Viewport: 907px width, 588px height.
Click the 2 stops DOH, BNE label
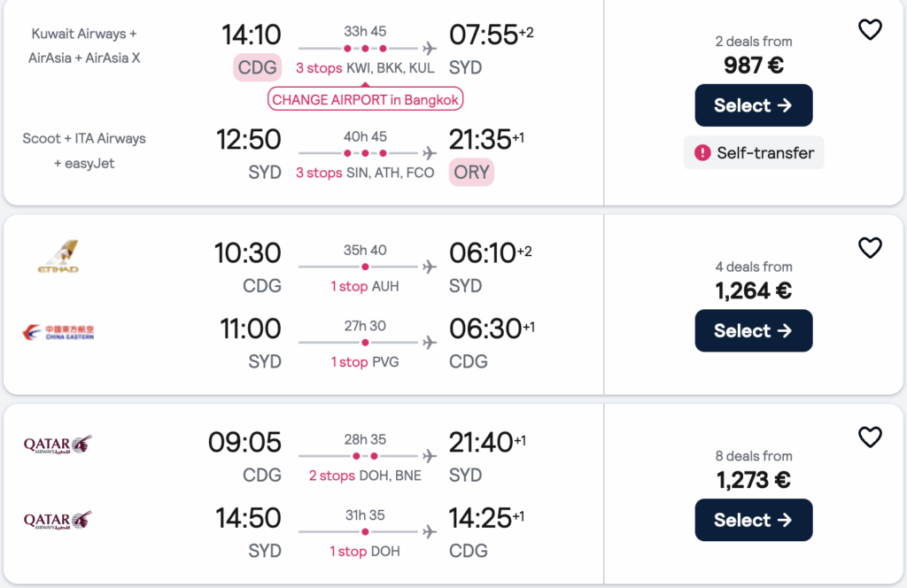pyautogui.click(x=365, y=476)
